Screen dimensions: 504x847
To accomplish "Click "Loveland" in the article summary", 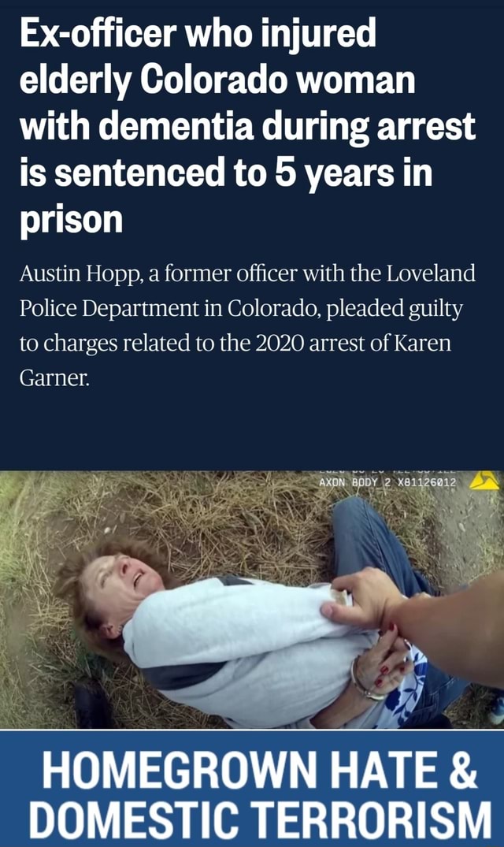I will [431, 273].
